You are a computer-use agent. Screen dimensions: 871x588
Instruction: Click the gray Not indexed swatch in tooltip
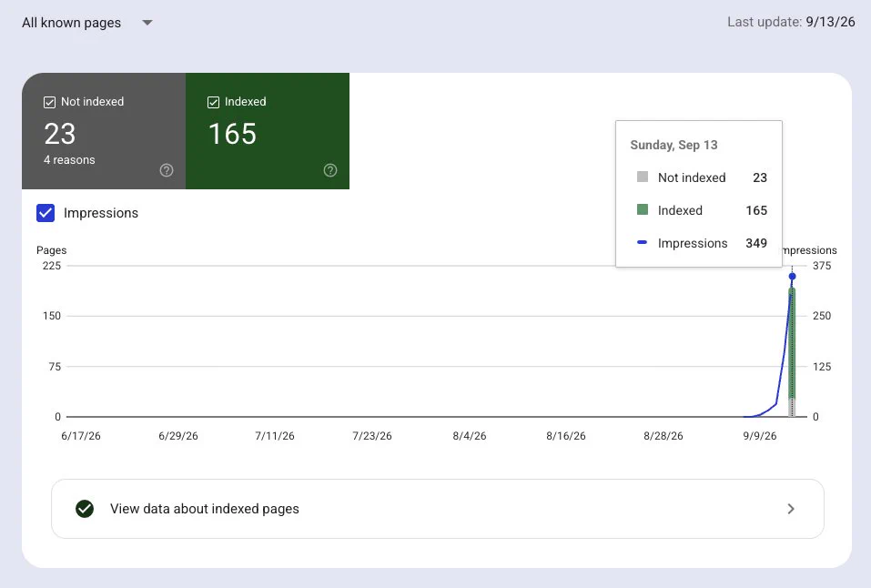[643, 177]
